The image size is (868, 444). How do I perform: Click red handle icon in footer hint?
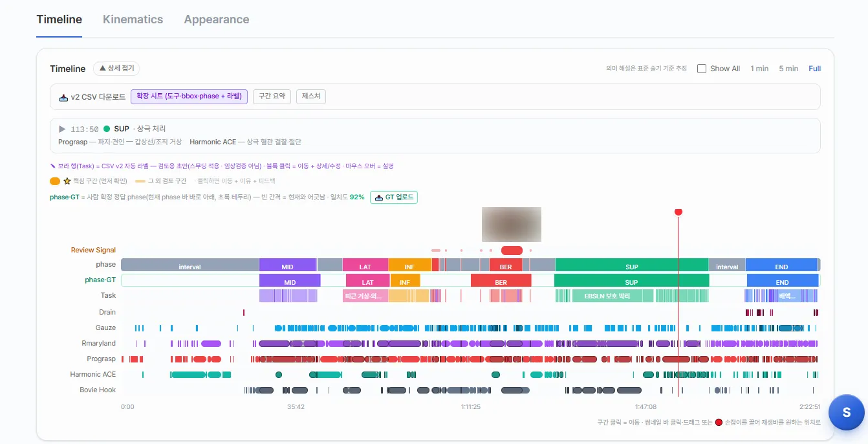pyautogui.click(x=719, y=422)
